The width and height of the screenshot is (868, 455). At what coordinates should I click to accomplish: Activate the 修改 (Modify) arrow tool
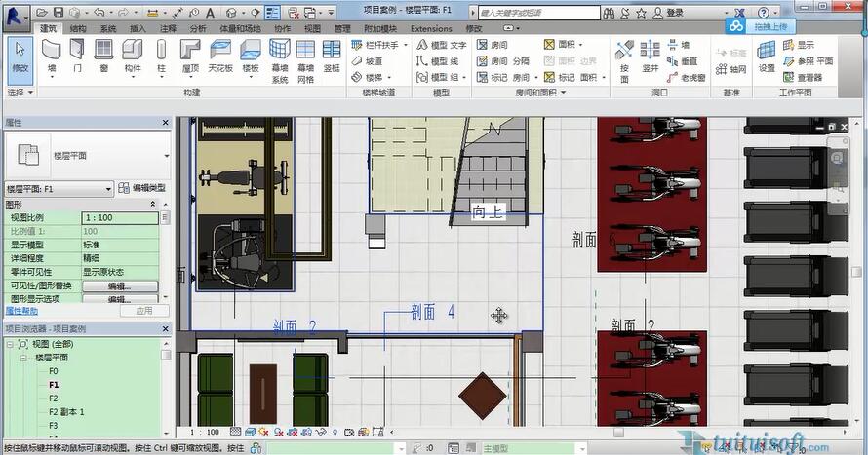[x=20, y=56]
